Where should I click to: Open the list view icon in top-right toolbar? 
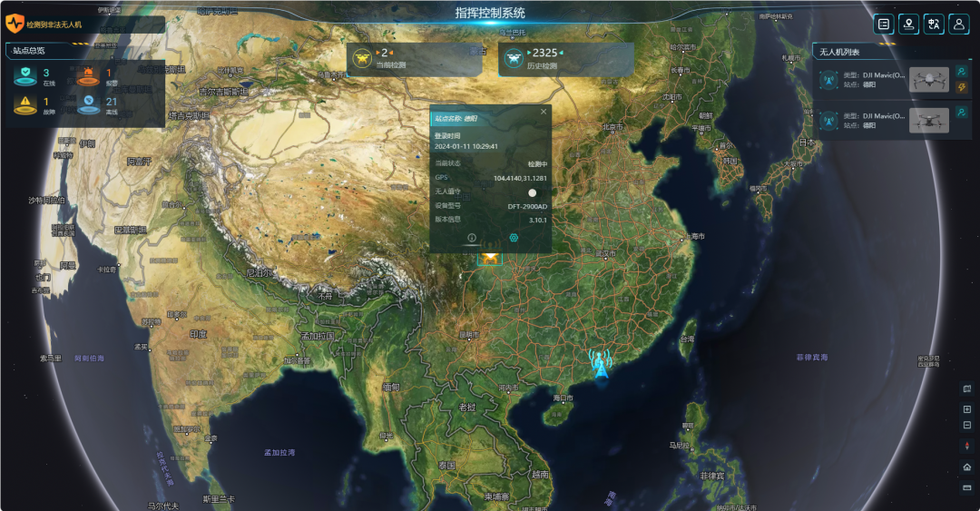(884, 25)
